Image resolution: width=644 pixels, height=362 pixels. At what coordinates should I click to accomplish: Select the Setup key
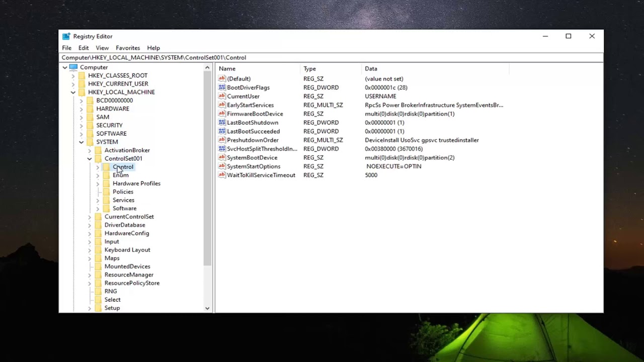[112, 308]
